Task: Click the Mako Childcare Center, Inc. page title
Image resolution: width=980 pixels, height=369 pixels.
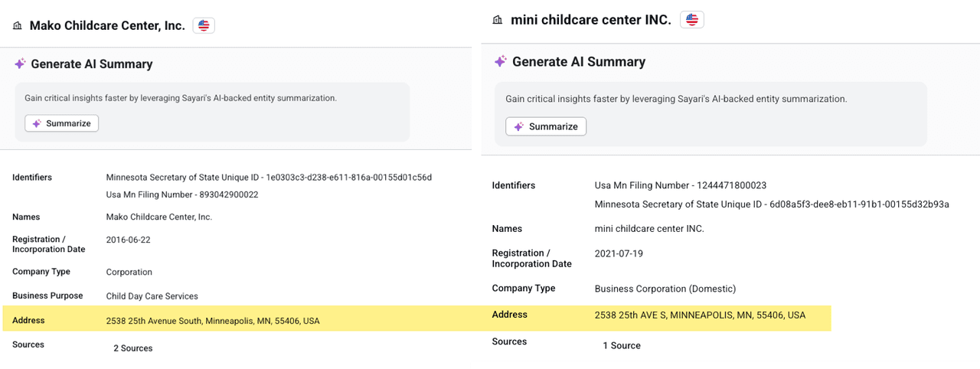Action: pyautogui.click(x=107, y=26)
